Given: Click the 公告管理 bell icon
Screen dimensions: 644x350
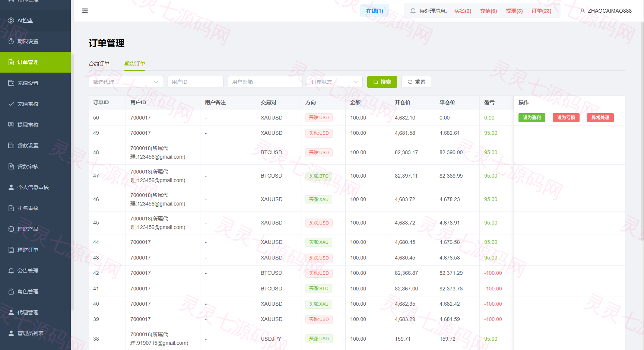Looking at the screenshot, I should (x=11, y=271).
